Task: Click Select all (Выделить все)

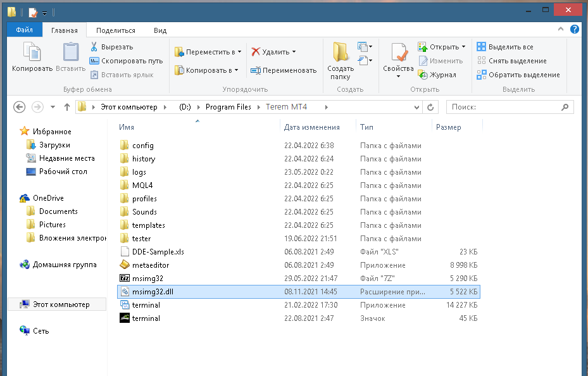Action: tap(504, 47)
